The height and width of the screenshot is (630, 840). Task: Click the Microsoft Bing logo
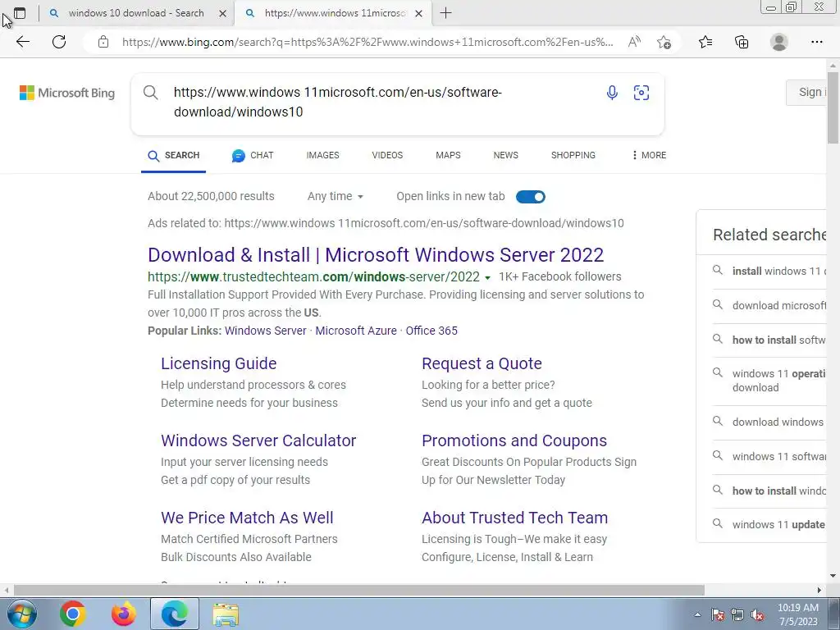67,93
